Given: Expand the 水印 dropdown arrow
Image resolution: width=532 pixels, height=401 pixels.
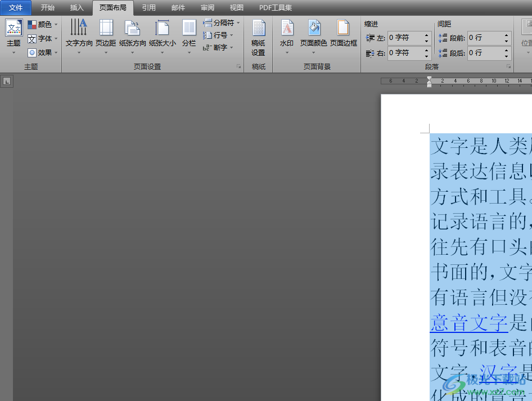Looking at the screenshot, I should coord(287,52).
